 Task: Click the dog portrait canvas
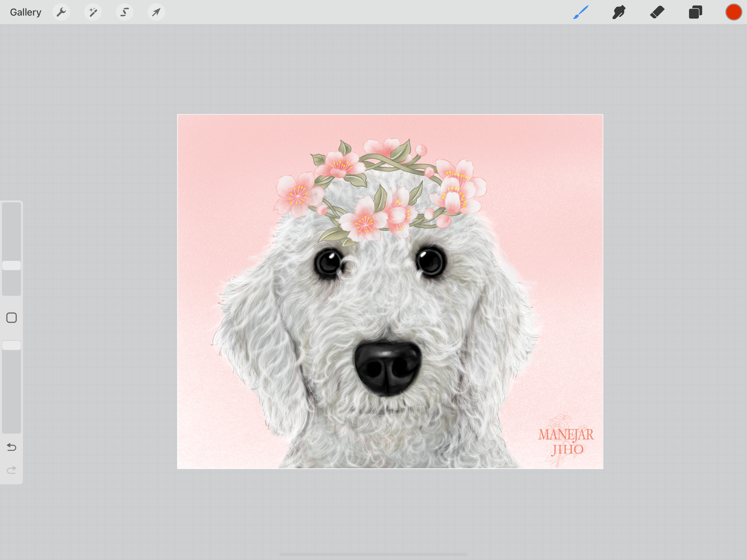(x=390, y=291)
